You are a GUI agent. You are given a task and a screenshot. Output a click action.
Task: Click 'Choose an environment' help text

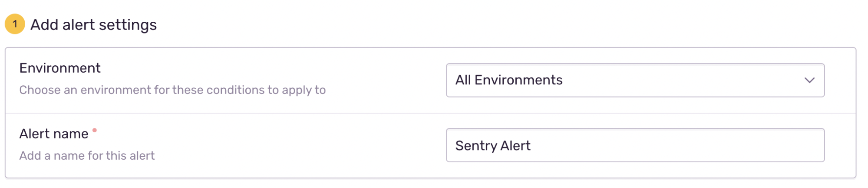tap(172, 90)
